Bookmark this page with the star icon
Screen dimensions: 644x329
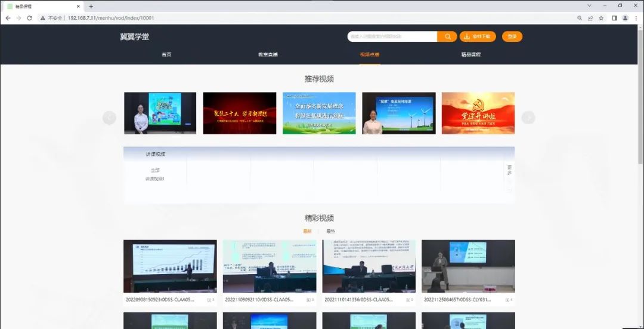(601, 18)
